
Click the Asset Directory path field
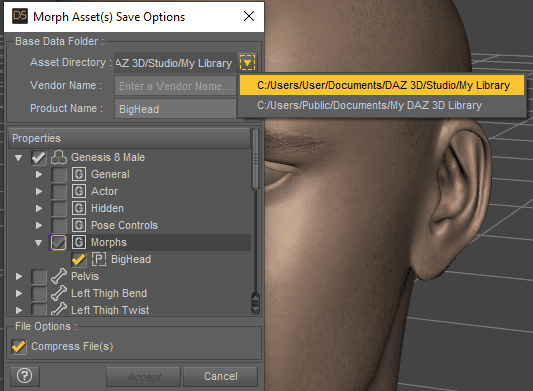tap(175, 63)
